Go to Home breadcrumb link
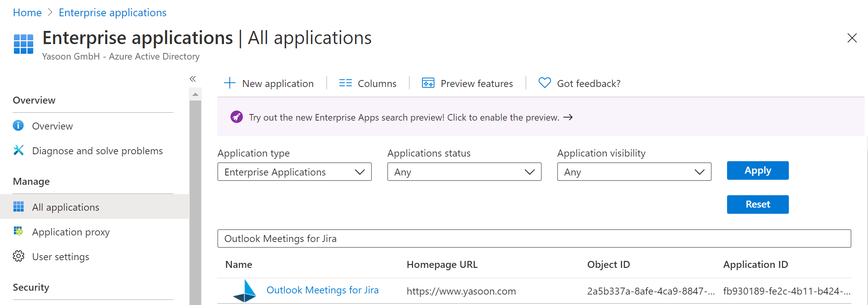 27,12
